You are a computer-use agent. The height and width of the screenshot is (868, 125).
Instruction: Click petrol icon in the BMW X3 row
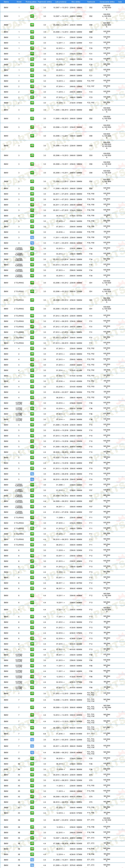click(32, 758)
